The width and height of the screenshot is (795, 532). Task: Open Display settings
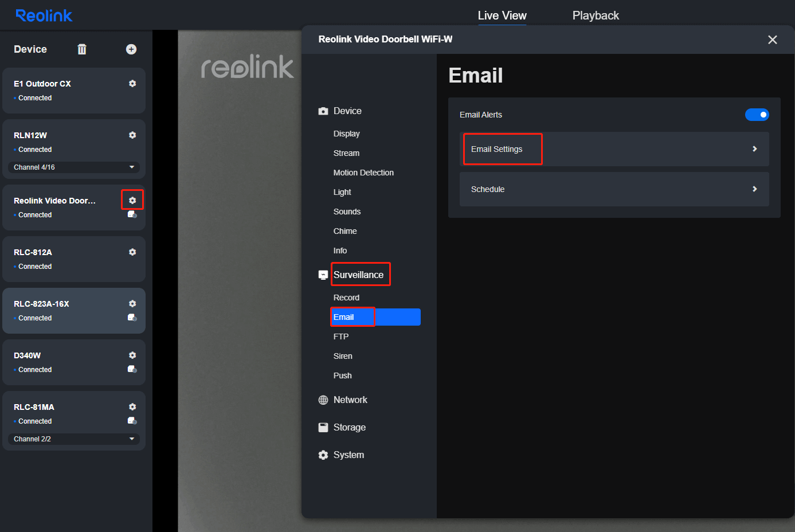pyautogui.click(x=347, y=134)
